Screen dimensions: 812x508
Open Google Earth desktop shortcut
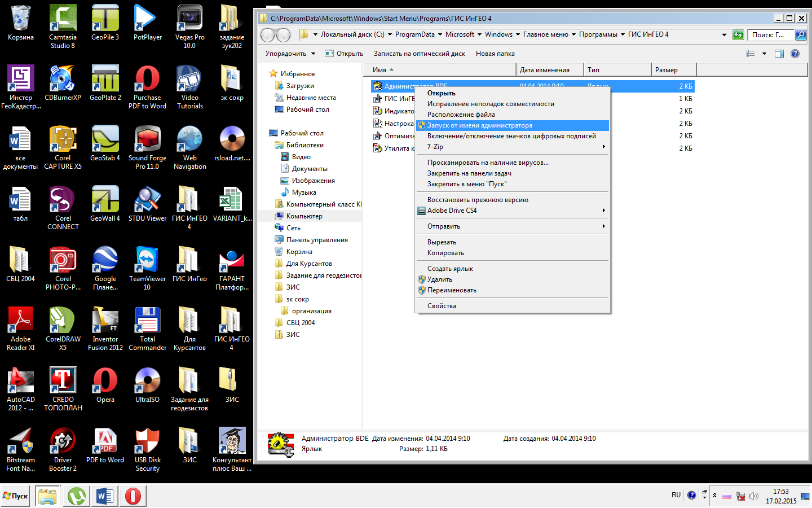(105, 268)
